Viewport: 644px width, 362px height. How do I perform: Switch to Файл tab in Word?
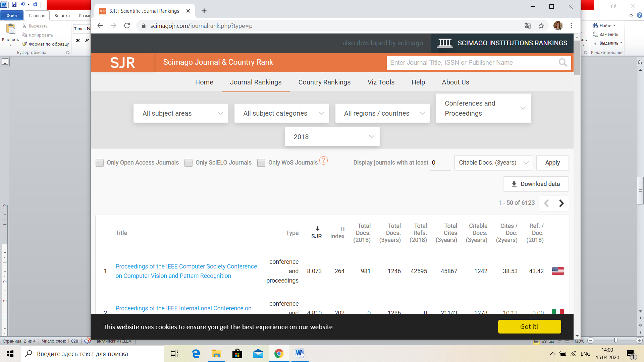click(12, 15)
